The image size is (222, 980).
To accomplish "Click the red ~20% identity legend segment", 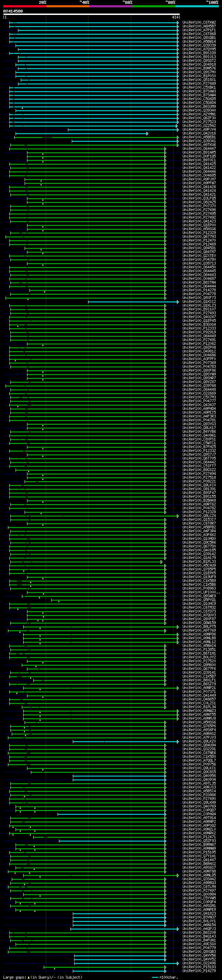I will (25, 6).
